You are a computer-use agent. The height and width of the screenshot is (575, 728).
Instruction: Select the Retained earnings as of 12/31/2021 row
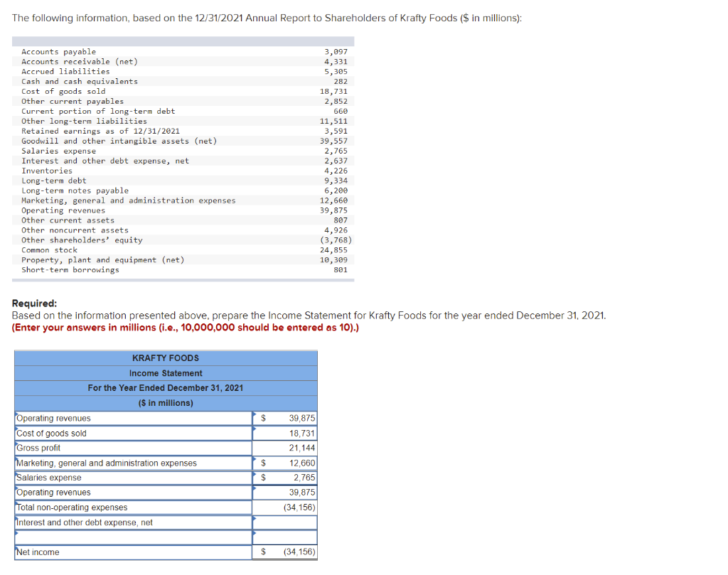183,131
